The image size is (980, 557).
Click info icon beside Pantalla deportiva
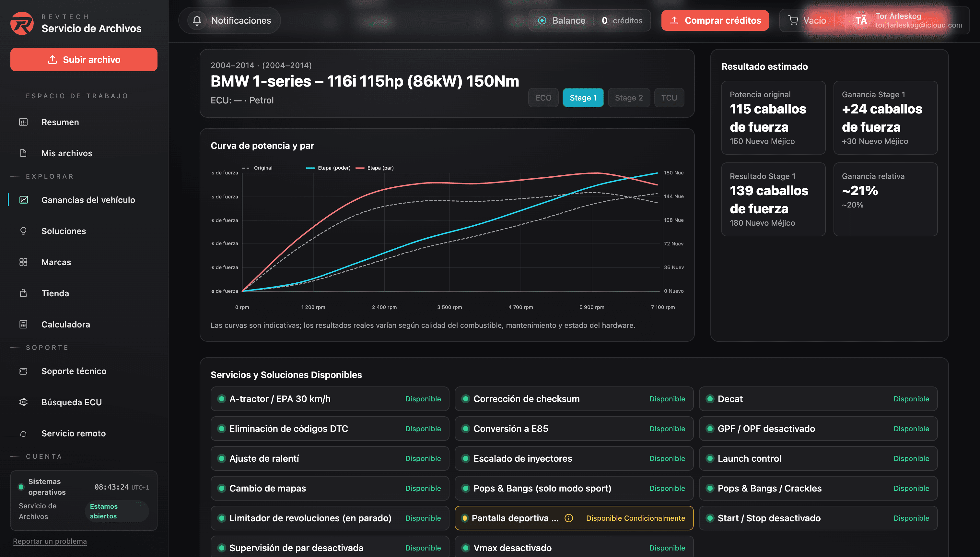click(568, 518)
